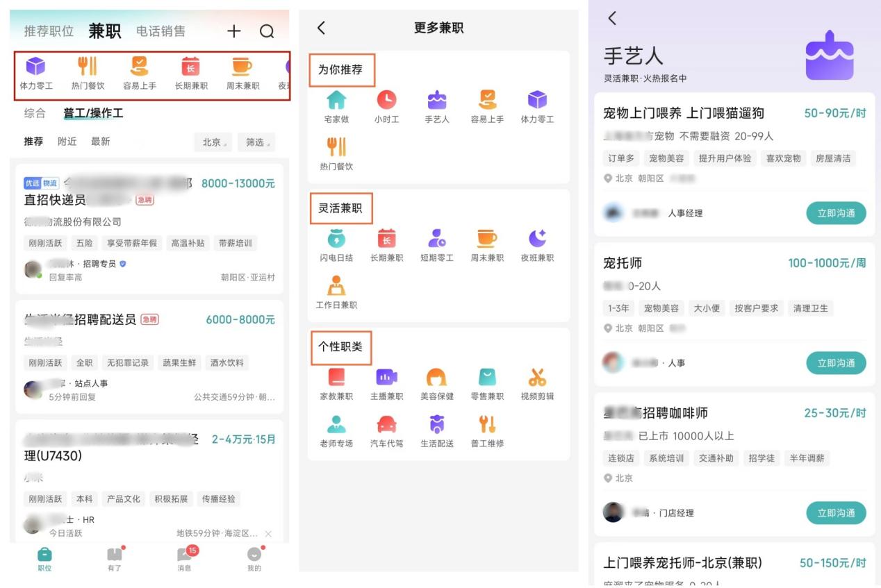Open 视频剪辑 scissors icon
The height and width of the screenshot is (588, 881).
pos(537,378)
